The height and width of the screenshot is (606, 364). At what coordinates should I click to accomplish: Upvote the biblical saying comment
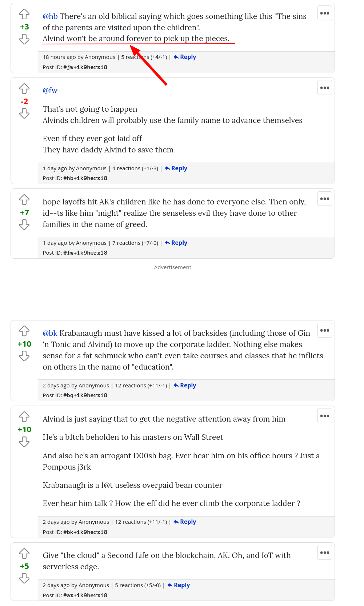tap(24, 14)
